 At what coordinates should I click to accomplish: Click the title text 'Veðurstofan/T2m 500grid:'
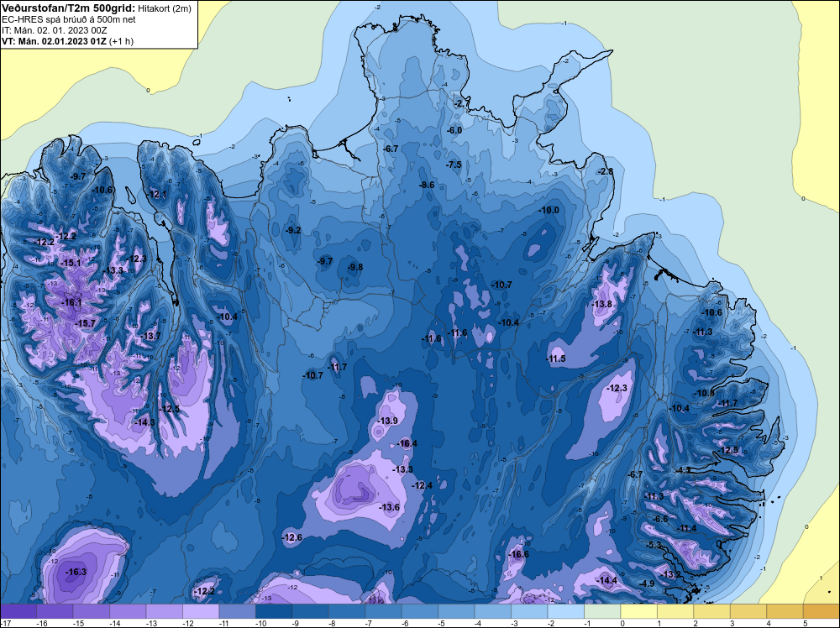tap(69, 8)
